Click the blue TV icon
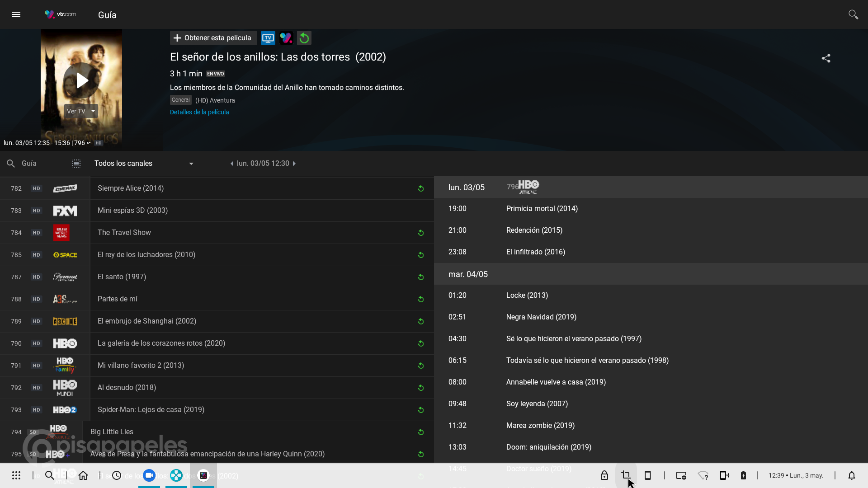The width and height of the screenshot is (868, 488). pos(268,38)
